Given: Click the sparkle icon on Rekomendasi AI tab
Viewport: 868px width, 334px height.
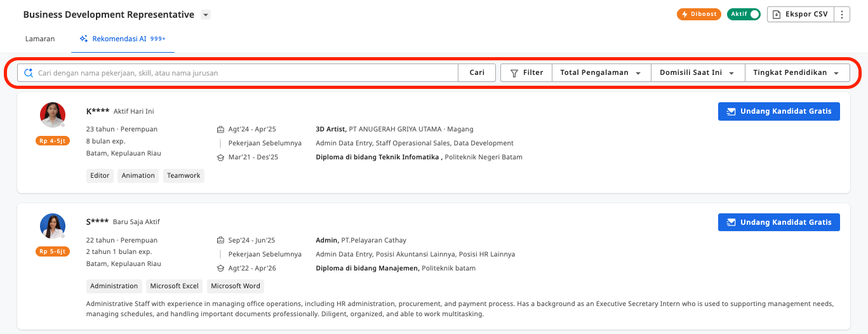Looking at the screenshot, I should pyautogui.click(x=84, y=39).
